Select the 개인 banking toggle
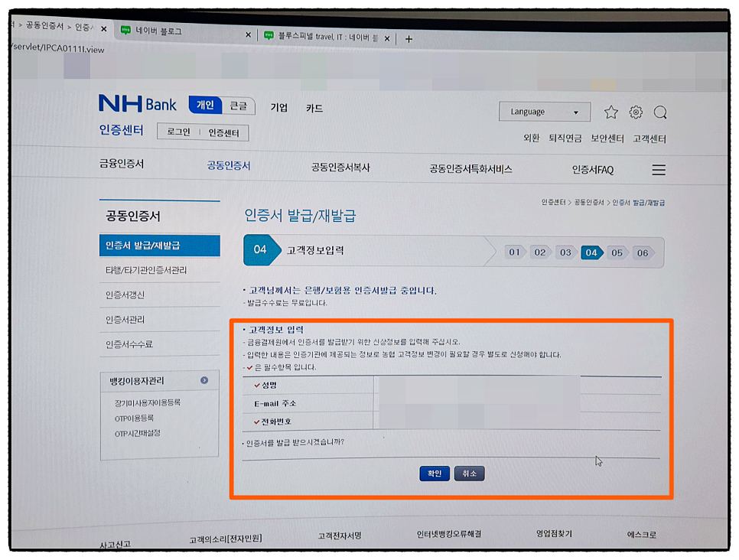Screen dimensions: 739x560 tap(206, 105)
